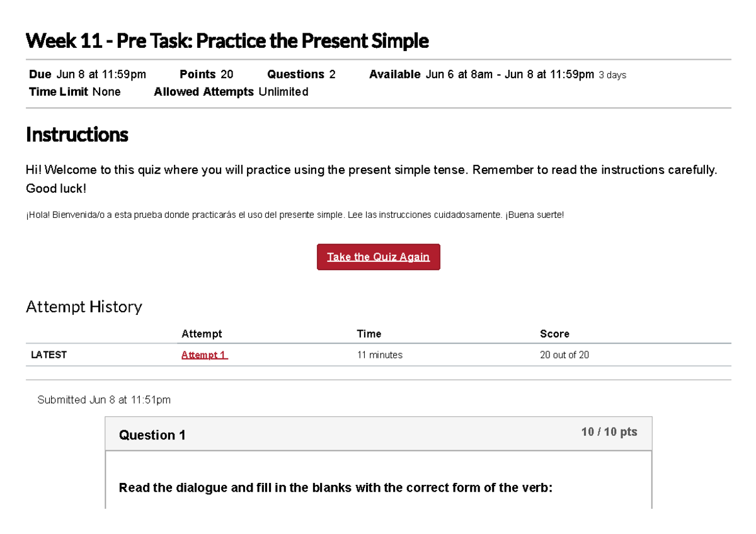This screenshot has width=756, height=534.
Task: Select the Instructions heading
Action: tap(77, 134)
